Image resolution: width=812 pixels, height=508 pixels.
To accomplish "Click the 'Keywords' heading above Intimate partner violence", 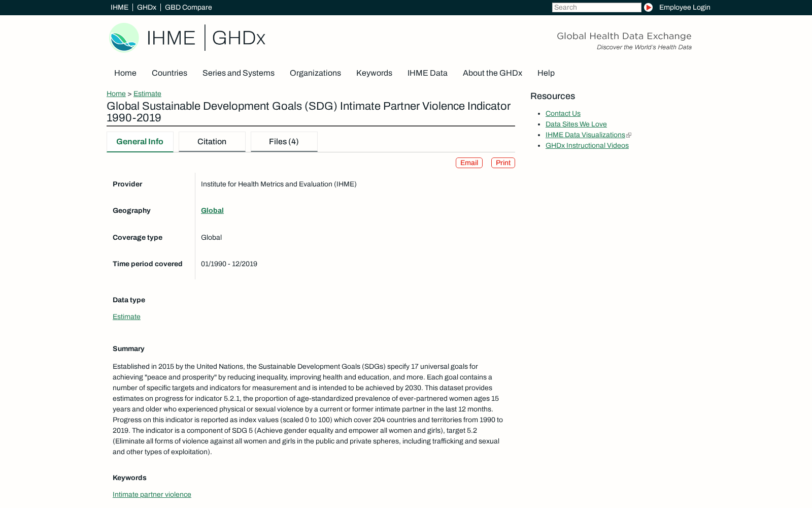I will pos(129,478).
